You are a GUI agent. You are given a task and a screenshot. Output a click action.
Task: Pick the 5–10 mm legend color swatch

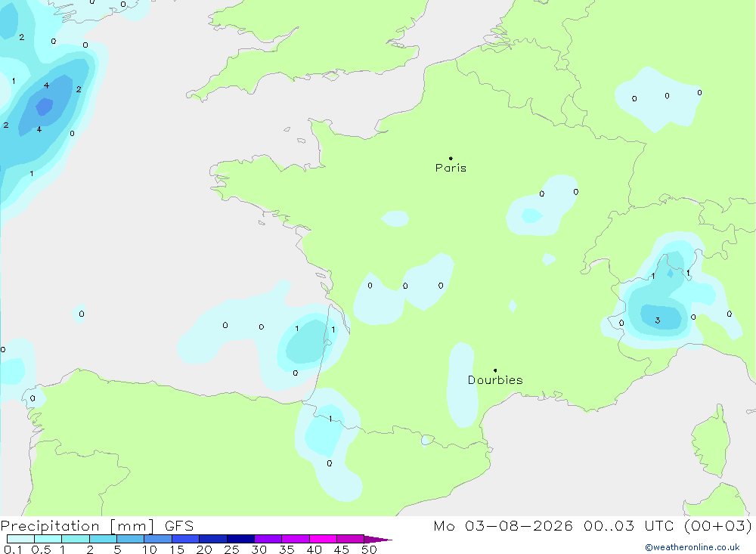tap(130, 539)
